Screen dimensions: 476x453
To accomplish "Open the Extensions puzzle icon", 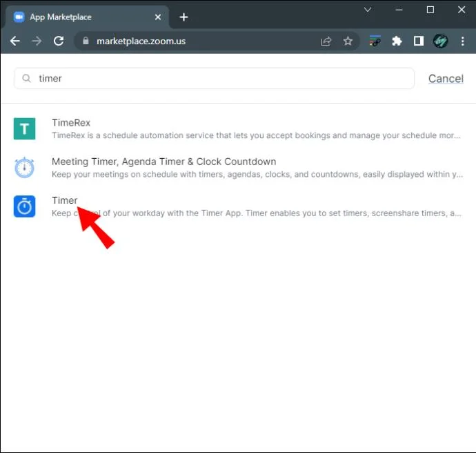I will pos(397,41).
